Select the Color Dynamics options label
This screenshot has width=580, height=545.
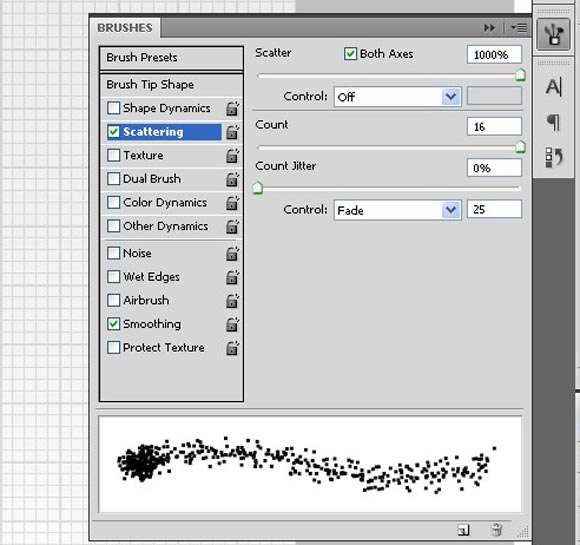pos(165,203)
